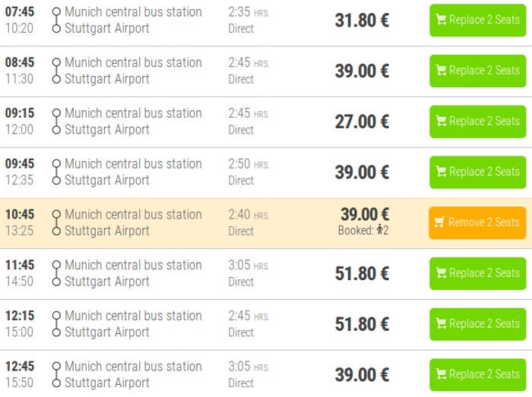The height and width of the screenshot is (397, 532).
Task: Replace 2 Seats with 27.00 € trip
Action: 477,121
